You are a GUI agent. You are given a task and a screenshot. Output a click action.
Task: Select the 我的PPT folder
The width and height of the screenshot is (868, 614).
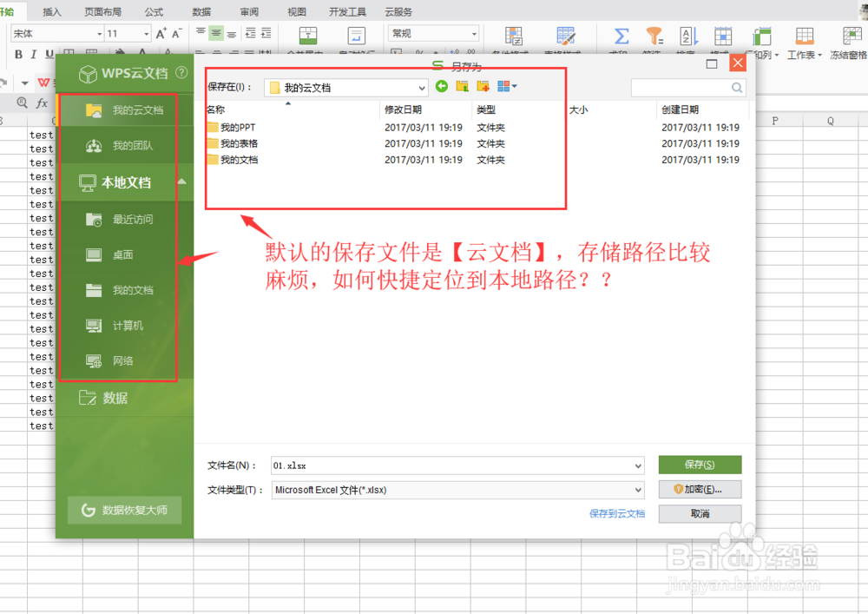(233, 128)
